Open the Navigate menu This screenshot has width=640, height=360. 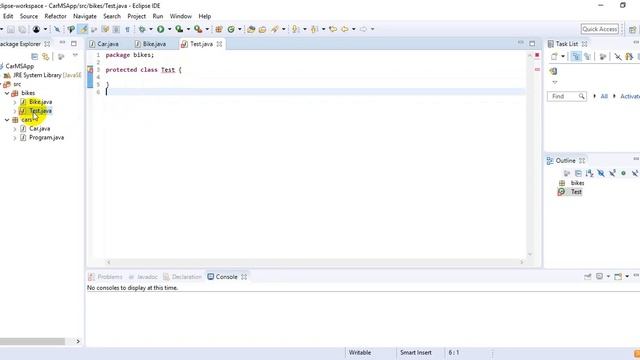tap(85, 16)
